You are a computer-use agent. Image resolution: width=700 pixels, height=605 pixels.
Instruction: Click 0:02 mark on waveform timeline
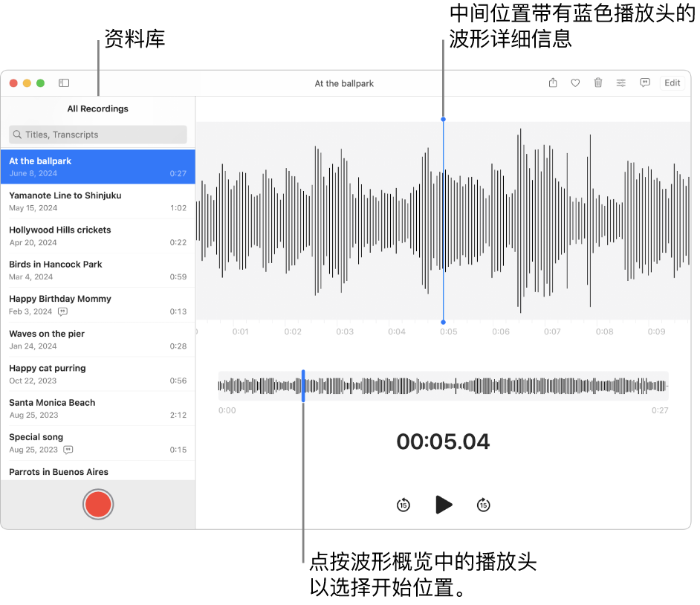click(293, 331)
